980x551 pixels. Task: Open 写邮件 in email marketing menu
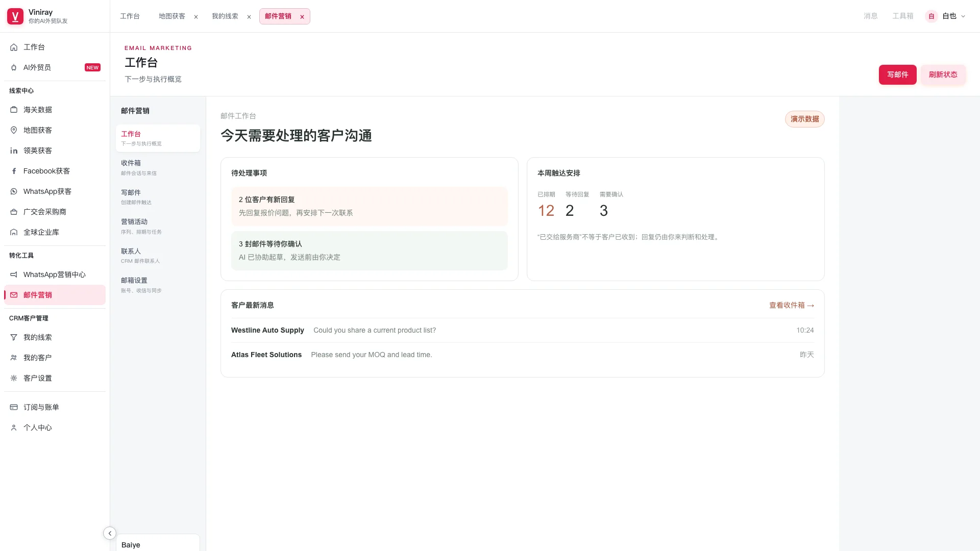pyautogui.click(x=158, y=197)
